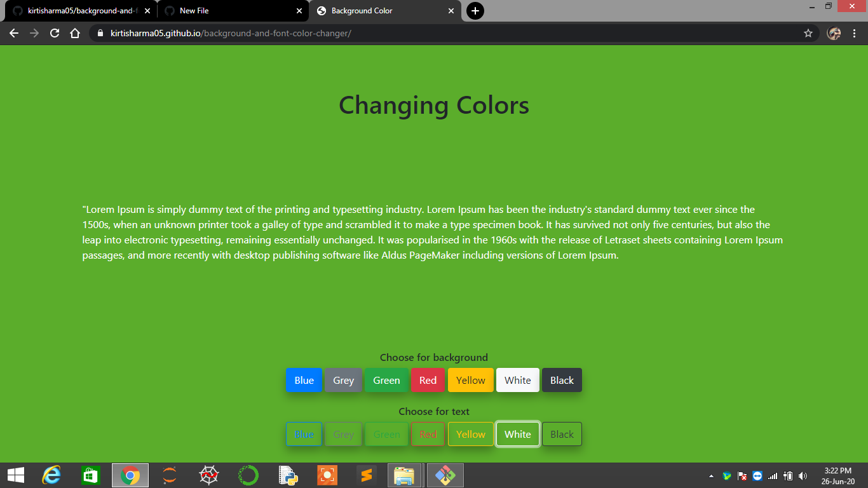The height and width of the screenshot is (488, 868).
Task: Open File Explorer from the taskbar
Action: coord(406,475)
